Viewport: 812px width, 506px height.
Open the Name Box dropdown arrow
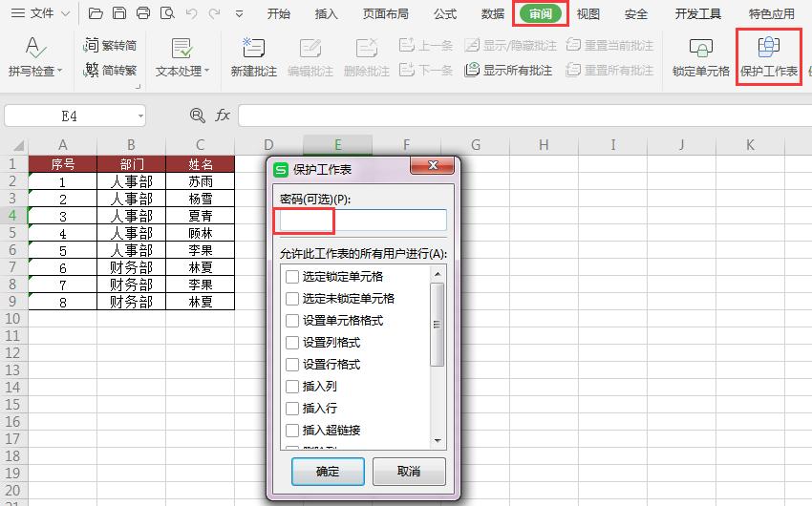click(x=140, y=116)
